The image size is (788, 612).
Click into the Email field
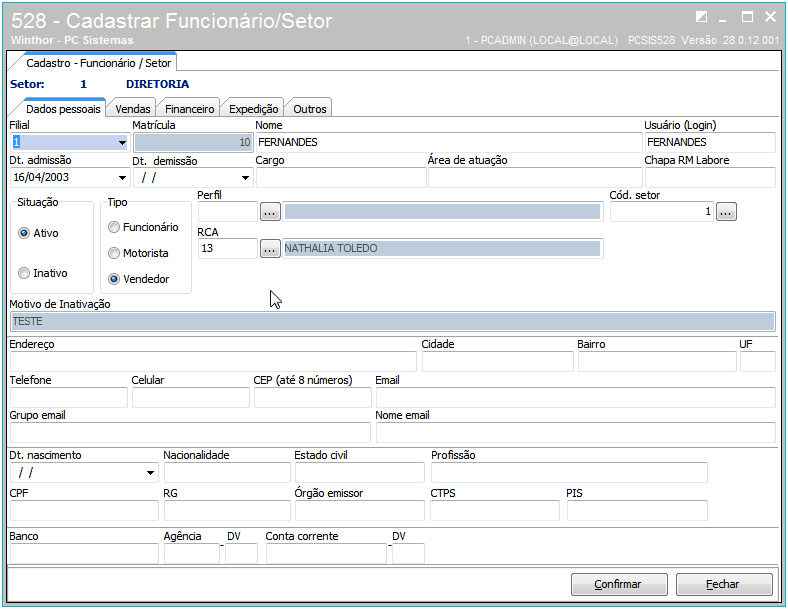(x=576, y=397)
